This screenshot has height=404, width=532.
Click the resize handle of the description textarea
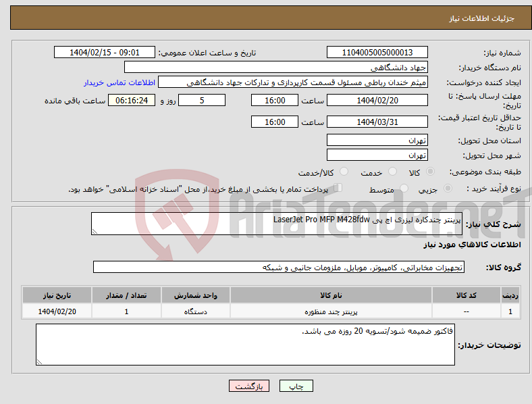(x=95, y=232)
